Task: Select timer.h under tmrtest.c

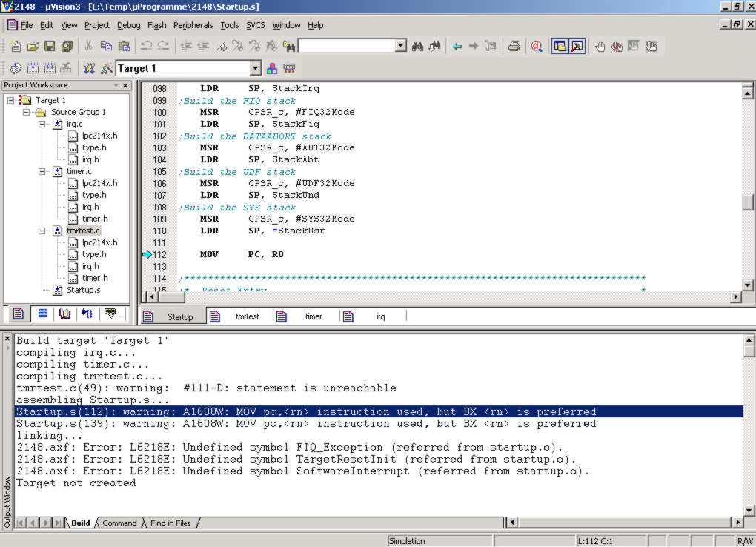Action: click(x=95, y=278)
